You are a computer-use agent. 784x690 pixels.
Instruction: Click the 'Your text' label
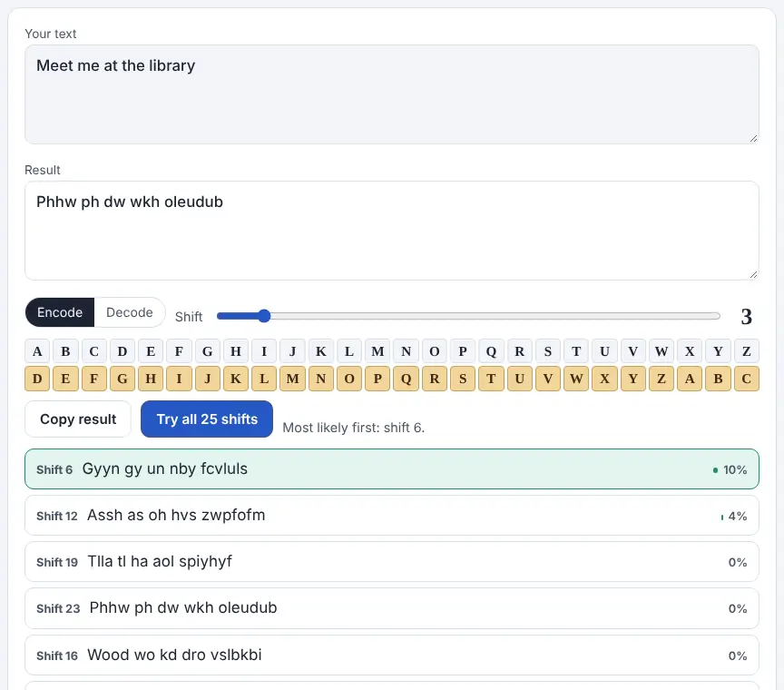pos(51,34)
